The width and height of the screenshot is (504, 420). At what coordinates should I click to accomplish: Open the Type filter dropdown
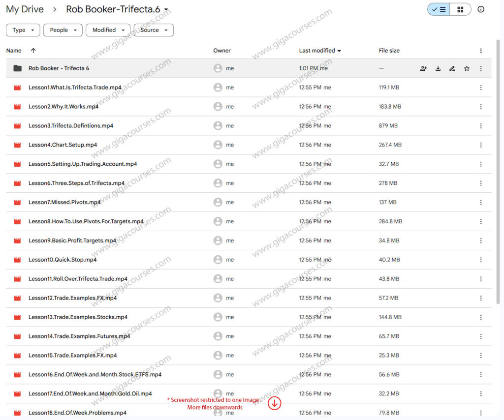pyautogui.click(x=23, y=30)
